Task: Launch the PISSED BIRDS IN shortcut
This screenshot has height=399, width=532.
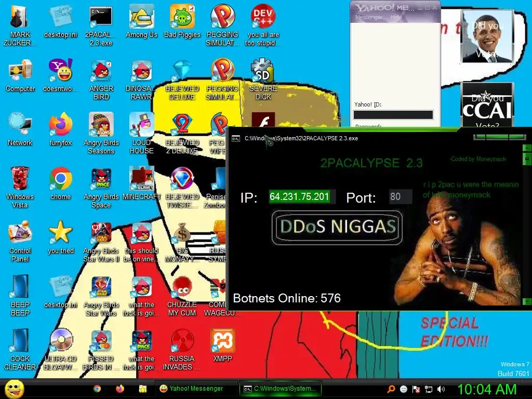Action: point(101,350)
